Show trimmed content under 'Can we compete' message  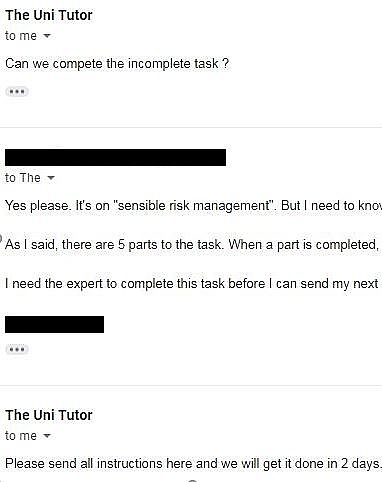(17, 92)
